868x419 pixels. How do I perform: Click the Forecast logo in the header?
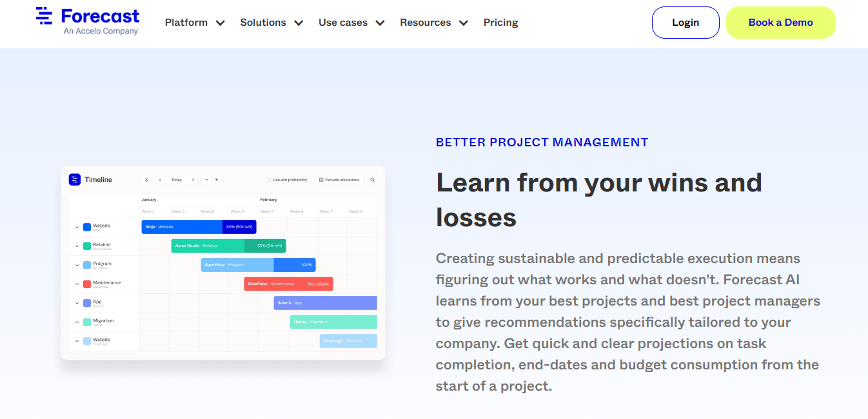[88, 21]
